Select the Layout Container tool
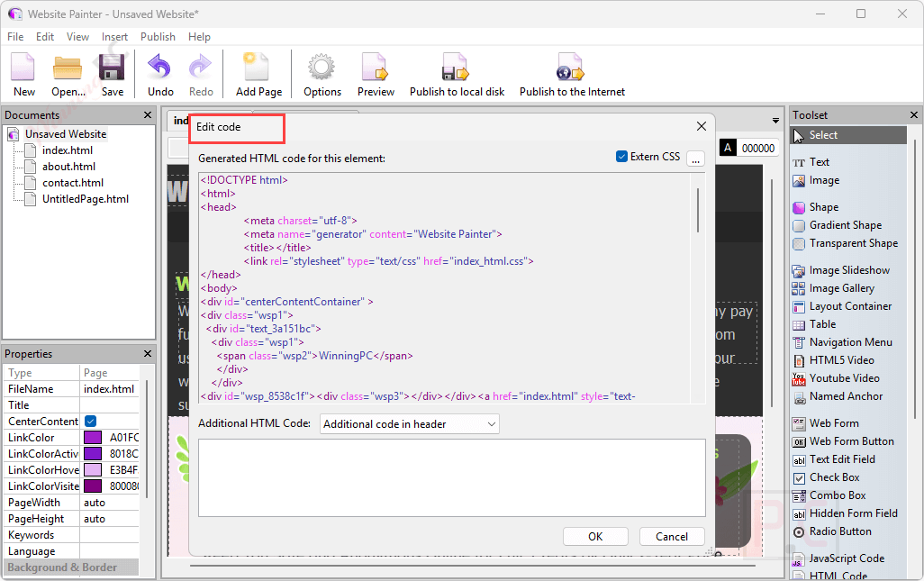This screenshot has width=924, height=581. [842, 306]
